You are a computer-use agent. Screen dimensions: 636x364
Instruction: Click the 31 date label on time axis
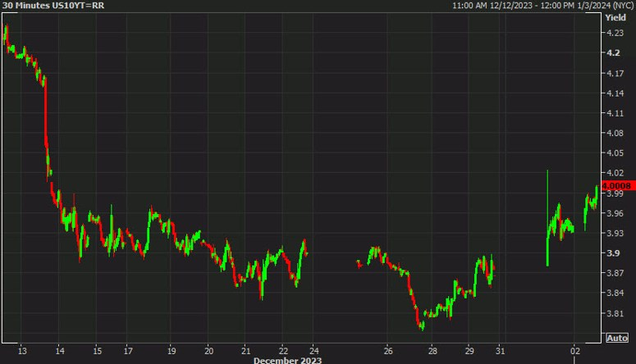[x=500, y=351]
